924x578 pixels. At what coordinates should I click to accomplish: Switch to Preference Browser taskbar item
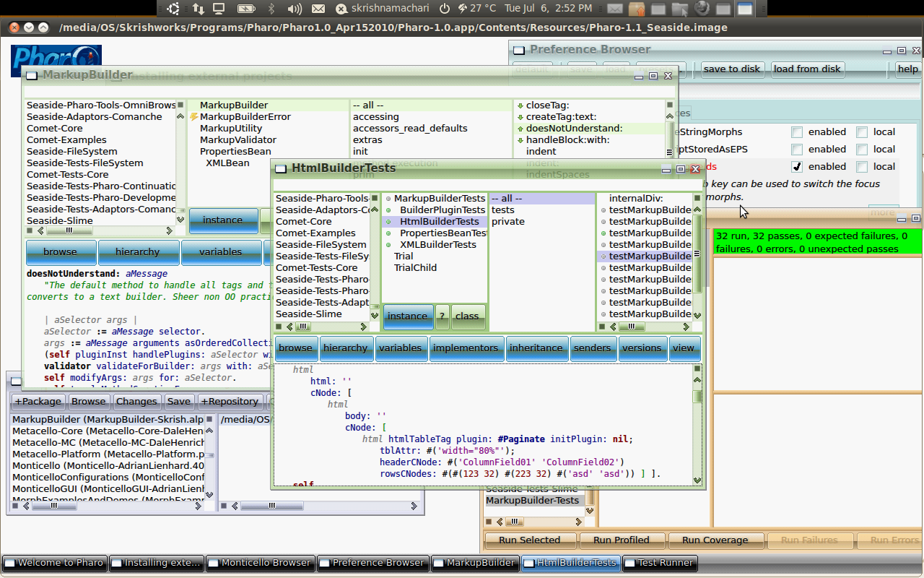(x=373, y=563)
